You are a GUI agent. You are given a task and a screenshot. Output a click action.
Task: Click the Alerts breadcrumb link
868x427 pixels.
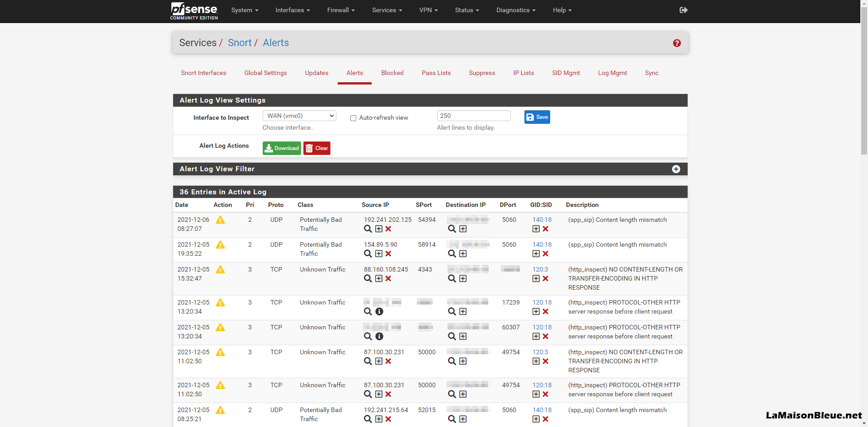(276, 43)
